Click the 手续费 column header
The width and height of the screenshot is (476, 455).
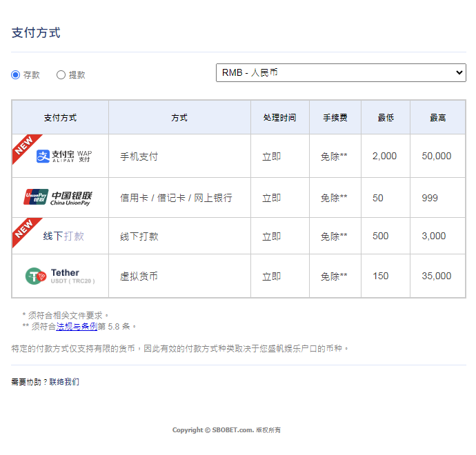click(x=335, y=117)
